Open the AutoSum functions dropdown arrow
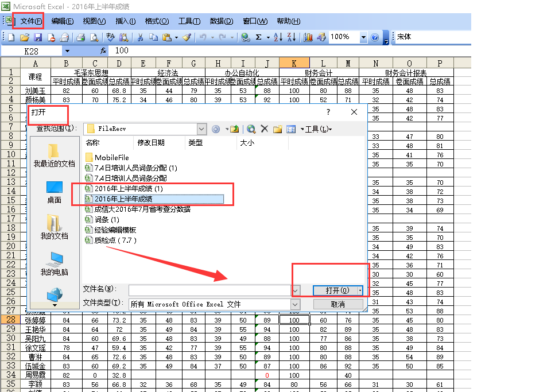Image resolution: width=551 pixels, height=392 pixels. pyautogui.click(x=268, y=37)
